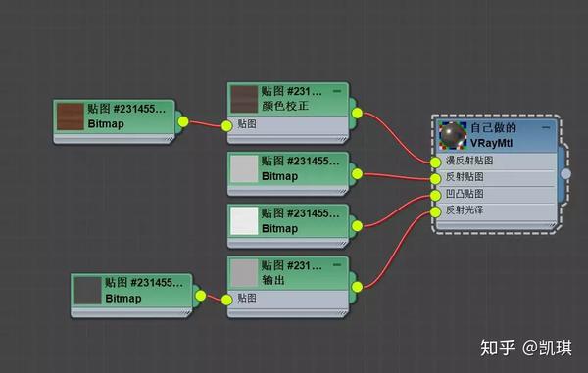The height and width of the screenshot is (373, 588).
Task: Click the VRayMtl material sphere preview icon
Action: point(453,135)
